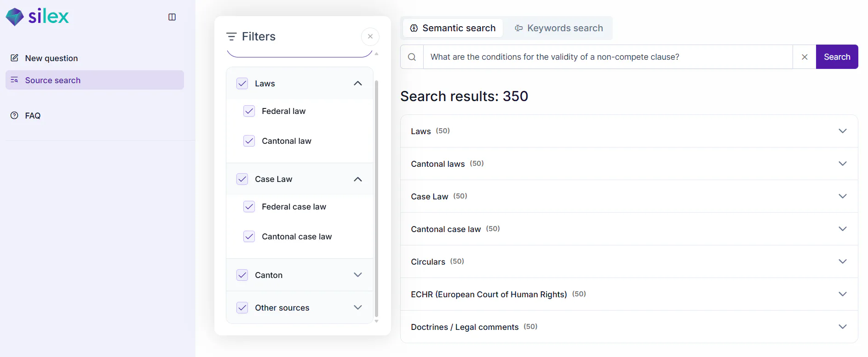Uncheck Other sources checkbox
868x357 pixels.
coord(242,308)
